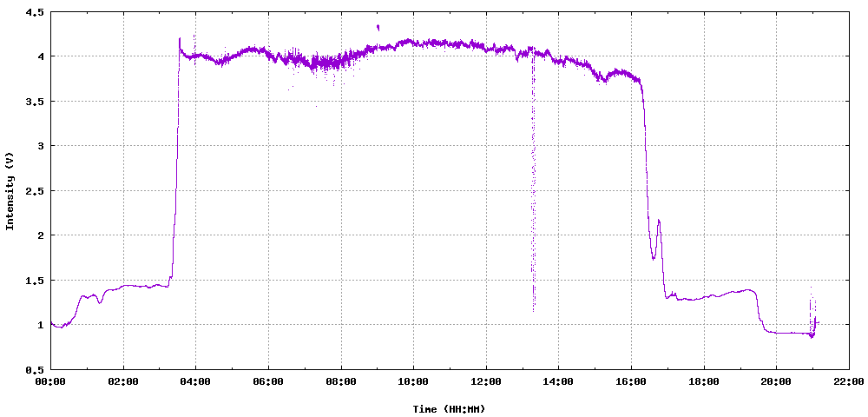The height and width of the screenshot is (417, 868).
Task: Select the 06:00 x-axis tick label
Action: point(268,381)
